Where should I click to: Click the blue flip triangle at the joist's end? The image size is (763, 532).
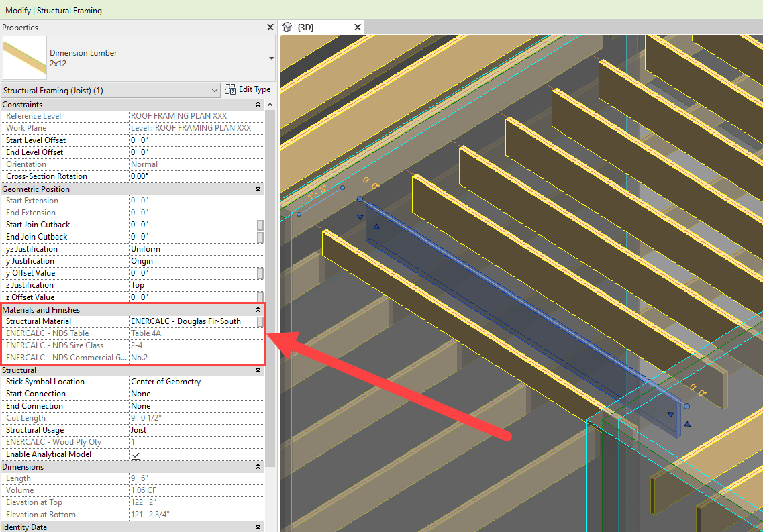pos(670,416)
